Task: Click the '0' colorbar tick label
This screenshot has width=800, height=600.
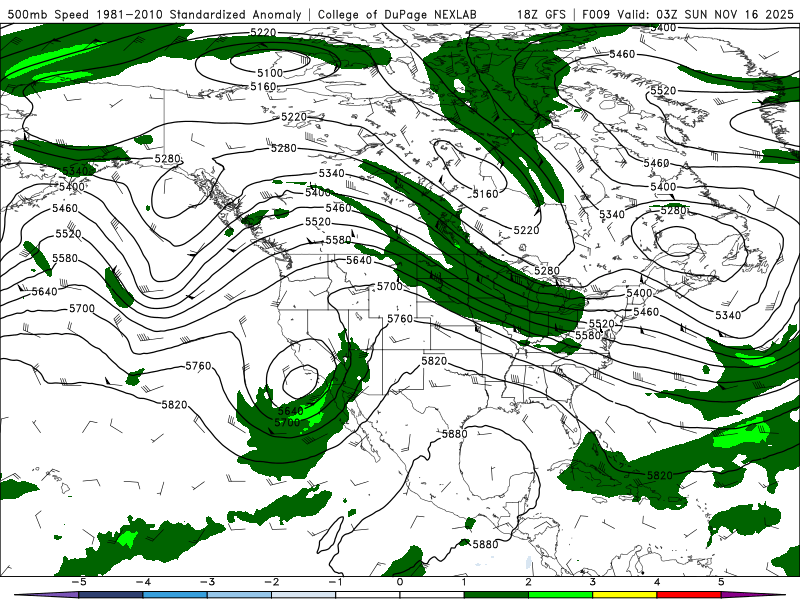Action: [400, 582]
